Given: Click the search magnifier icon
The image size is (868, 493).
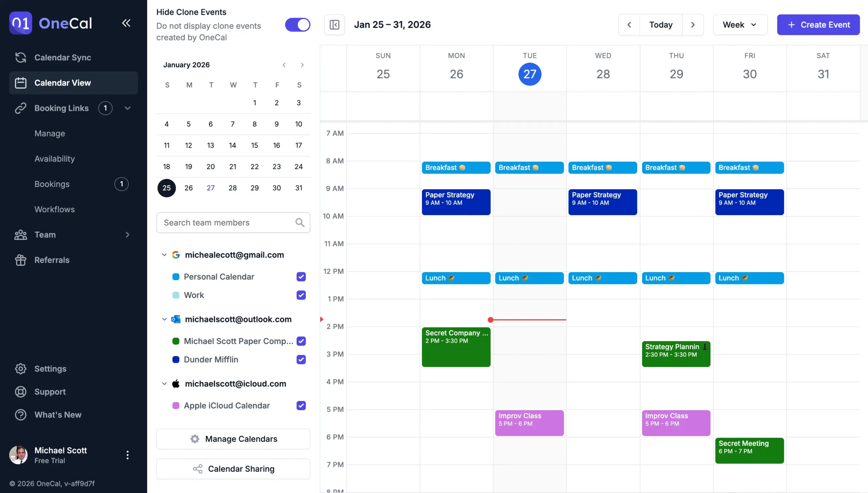Looking at the screenshot, I should click(x=300, y=223).
